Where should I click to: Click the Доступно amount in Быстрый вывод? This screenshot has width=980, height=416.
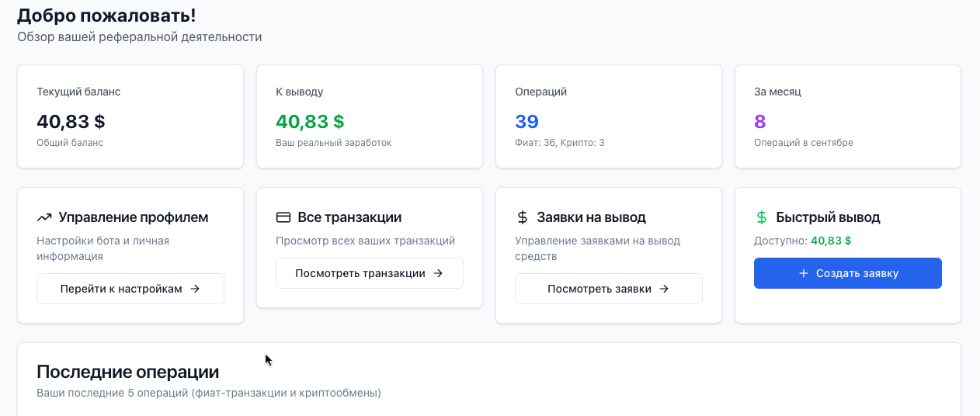click(x=831, y=241)
